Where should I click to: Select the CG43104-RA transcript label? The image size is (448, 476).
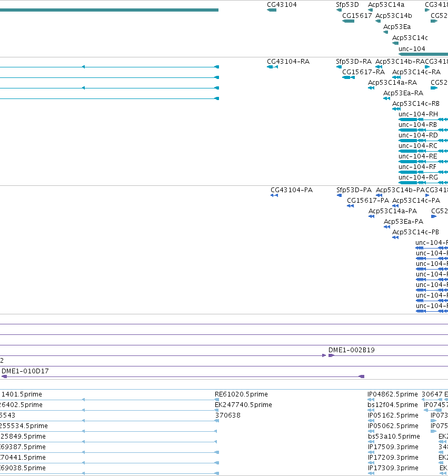coord(288,61)
